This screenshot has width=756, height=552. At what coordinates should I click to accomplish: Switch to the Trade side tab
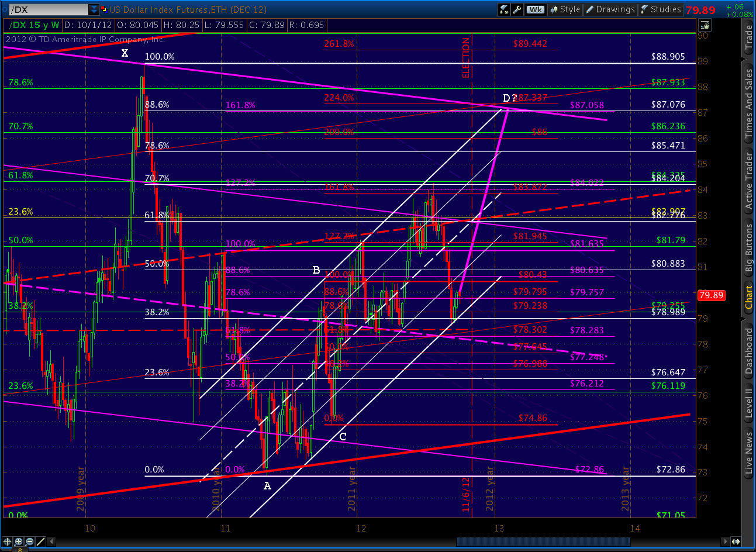pyautogui.click(x=748, y=38)
